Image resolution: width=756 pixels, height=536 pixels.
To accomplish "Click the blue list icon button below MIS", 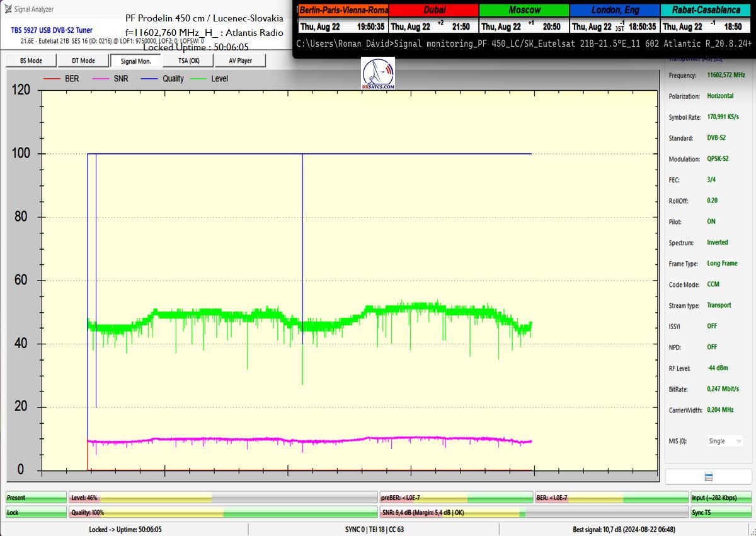I will pos(708,477).
